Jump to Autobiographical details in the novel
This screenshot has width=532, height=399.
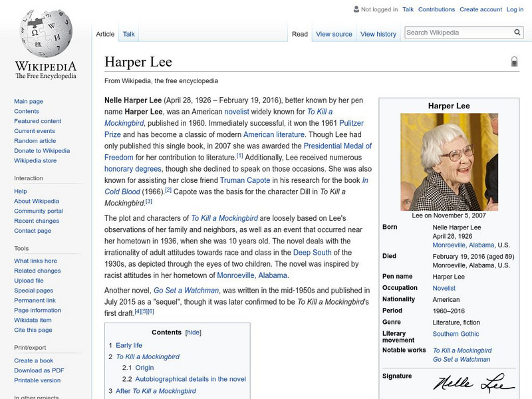point(190,379)
